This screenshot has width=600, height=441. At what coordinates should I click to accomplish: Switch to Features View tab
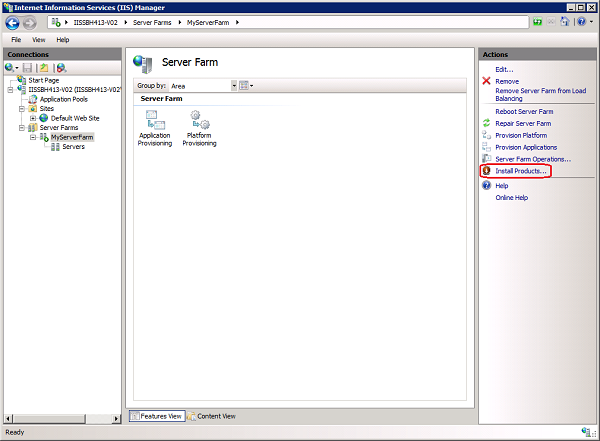pyautogui.click(x=157, y=416)
